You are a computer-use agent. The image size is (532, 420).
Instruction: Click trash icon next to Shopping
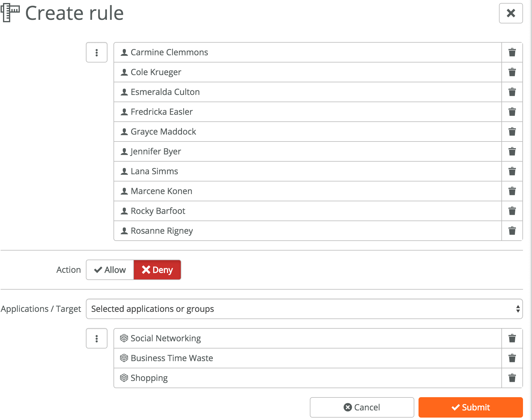pos(512,378)
